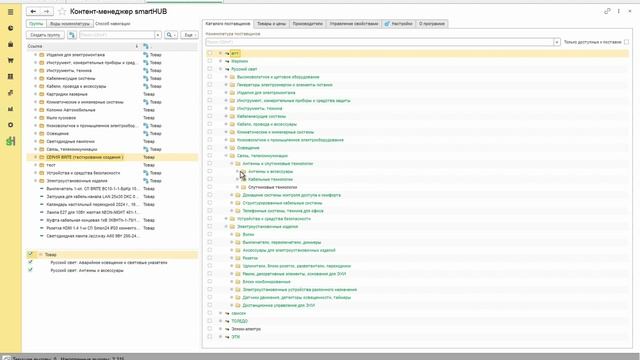Image resolution: width=640 pixels, height=360 pixels.
Task: Select the Эльком-электро supplier row
Action: coord(418,329)
